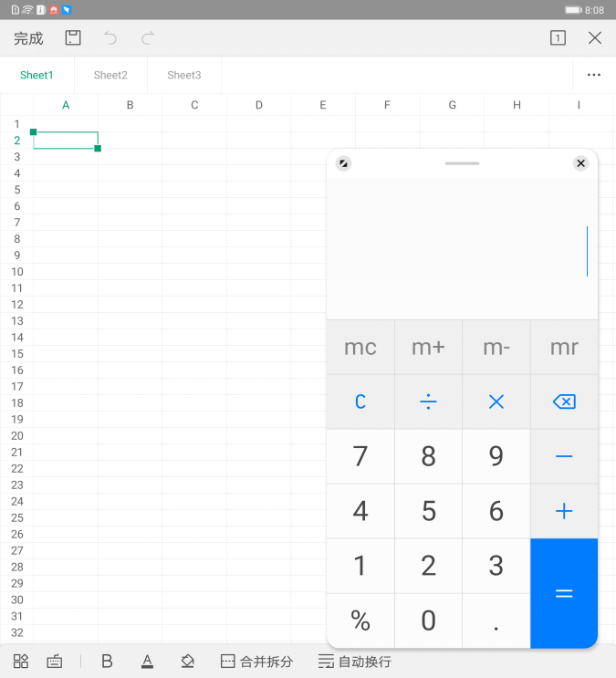Click the calculator display field
The width and height of the screenshot is (616, 678).
pyautogui.click(x=462, y=250)
